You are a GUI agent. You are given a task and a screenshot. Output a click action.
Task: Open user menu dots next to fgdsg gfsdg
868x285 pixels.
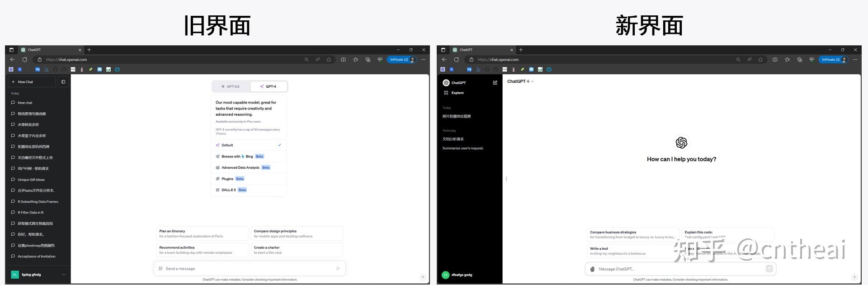pyautogui.click(x=64, y=275)
